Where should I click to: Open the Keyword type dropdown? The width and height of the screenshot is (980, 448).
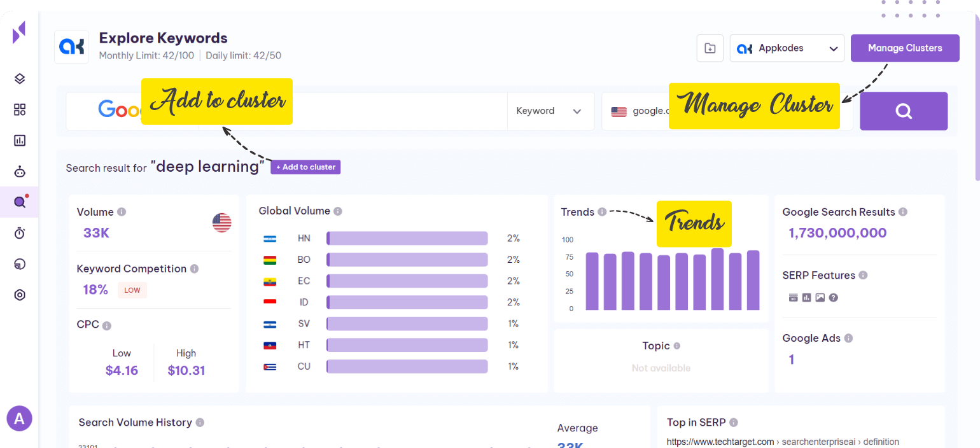click(x=549, y=111)
